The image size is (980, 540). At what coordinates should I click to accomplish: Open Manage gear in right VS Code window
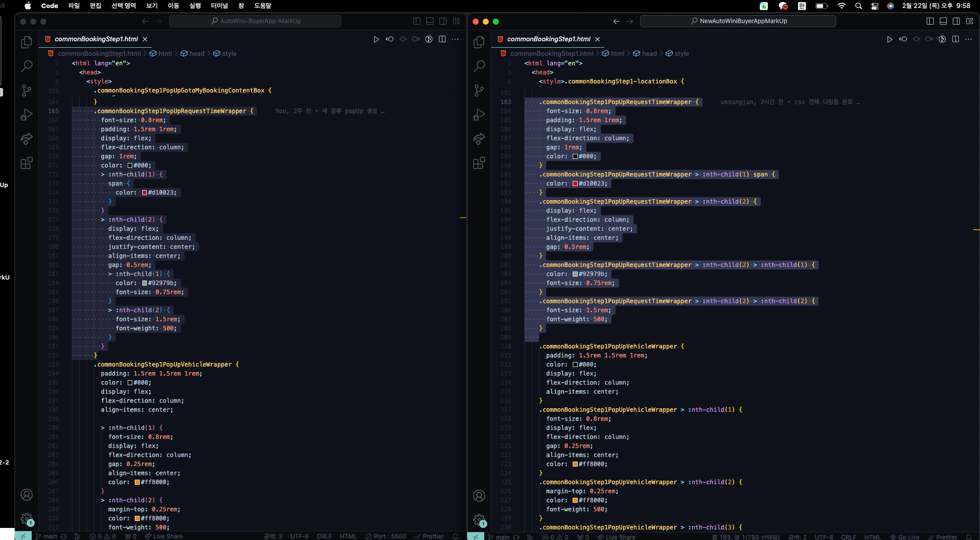tap(479, 519)
